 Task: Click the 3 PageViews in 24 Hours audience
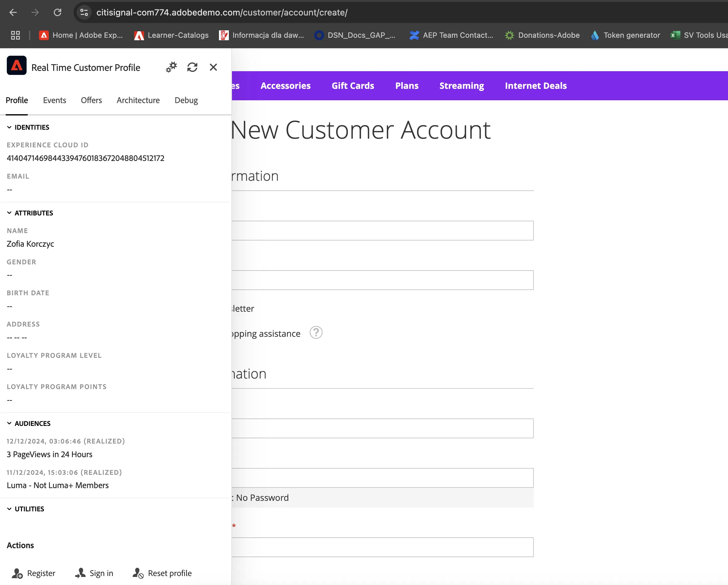pos(49,455)
